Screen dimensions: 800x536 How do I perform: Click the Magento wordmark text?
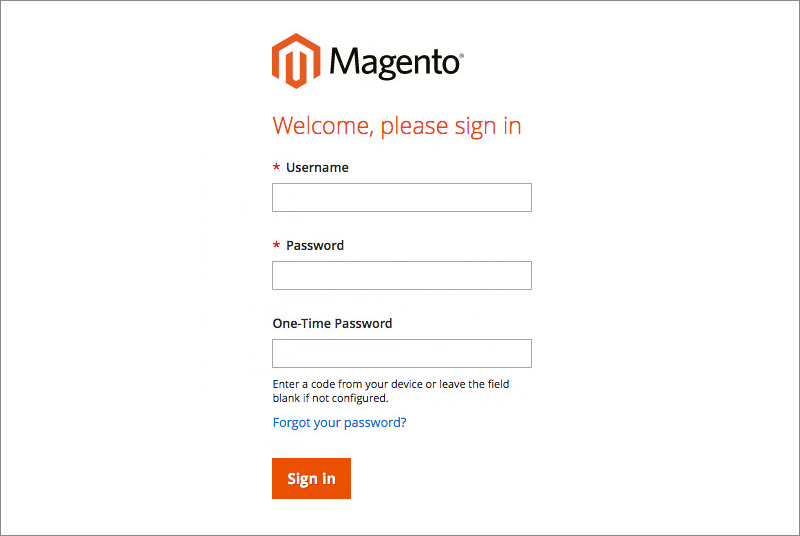click(x=393, y=63)
